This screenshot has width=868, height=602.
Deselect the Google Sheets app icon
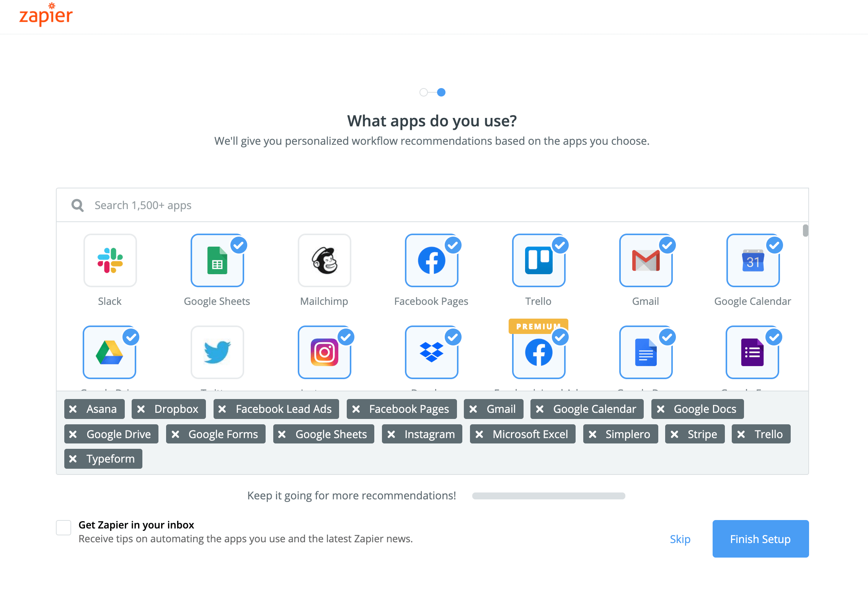click(x=217, y=260)
